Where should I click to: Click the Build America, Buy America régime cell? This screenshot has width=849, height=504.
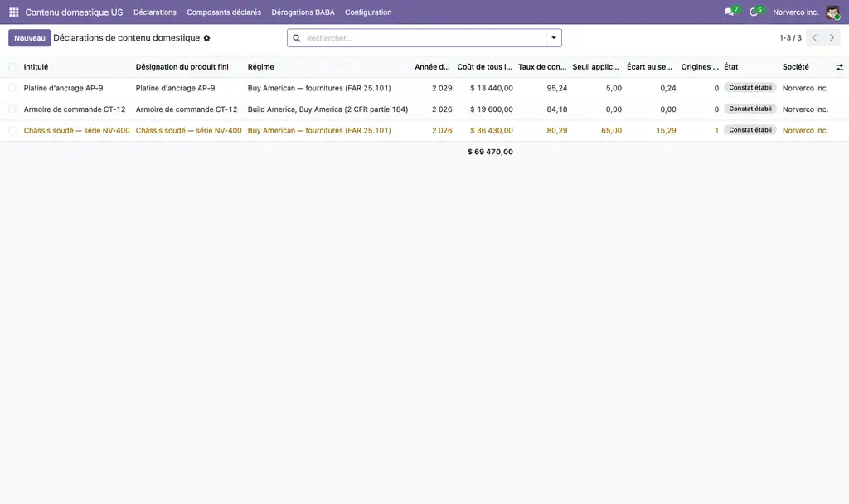click(327, 109)
